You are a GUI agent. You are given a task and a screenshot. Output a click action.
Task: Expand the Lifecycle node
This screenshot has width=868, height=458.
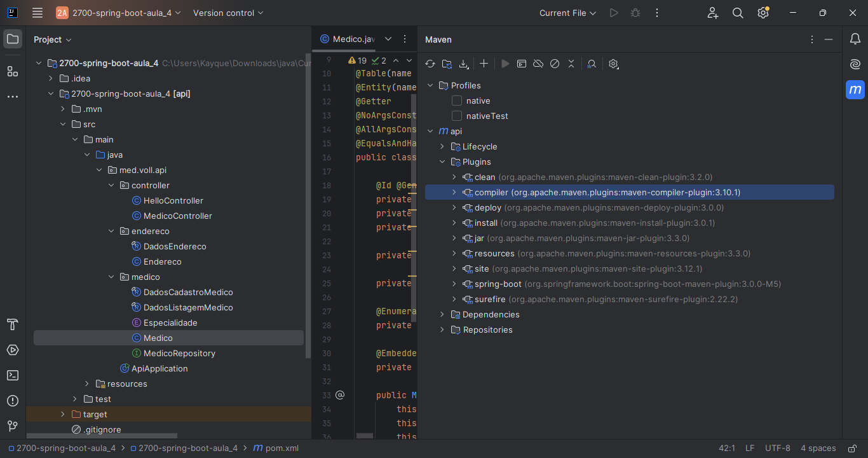pyautogui.click(x=442, y=146)
